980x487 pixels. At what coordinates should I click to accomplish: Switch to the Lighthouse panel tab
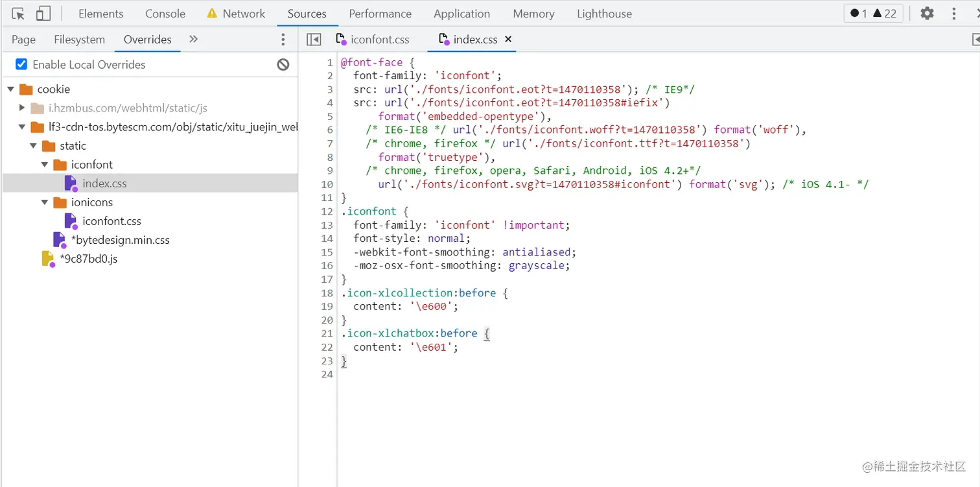click(x=605, y=14)
